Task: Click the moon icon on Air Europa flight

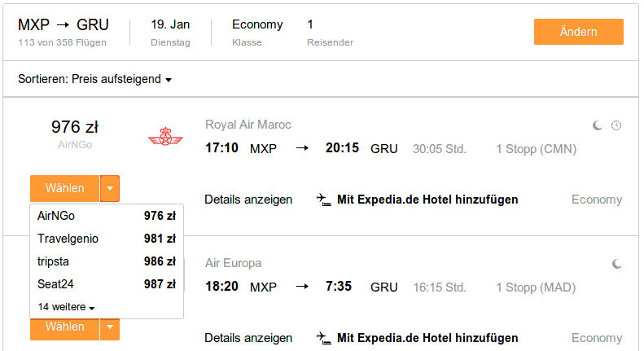Action: [x=617, y=264]
